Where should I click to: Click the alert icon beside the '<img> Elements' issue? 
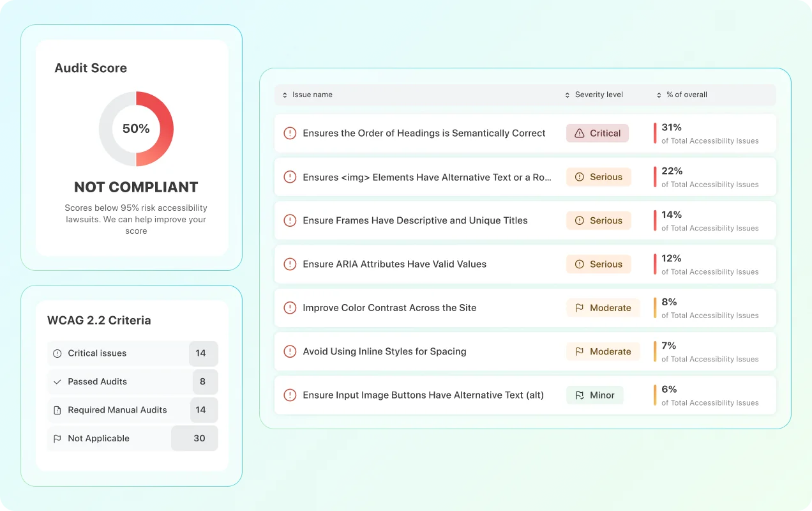290,177
